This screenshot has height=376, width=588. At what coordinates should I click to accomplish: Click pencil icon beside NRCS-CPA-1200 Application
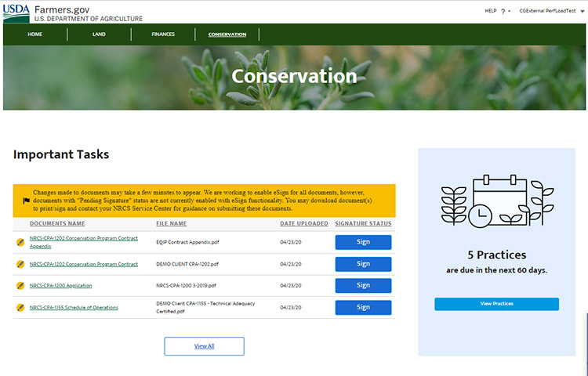point(20,286)
